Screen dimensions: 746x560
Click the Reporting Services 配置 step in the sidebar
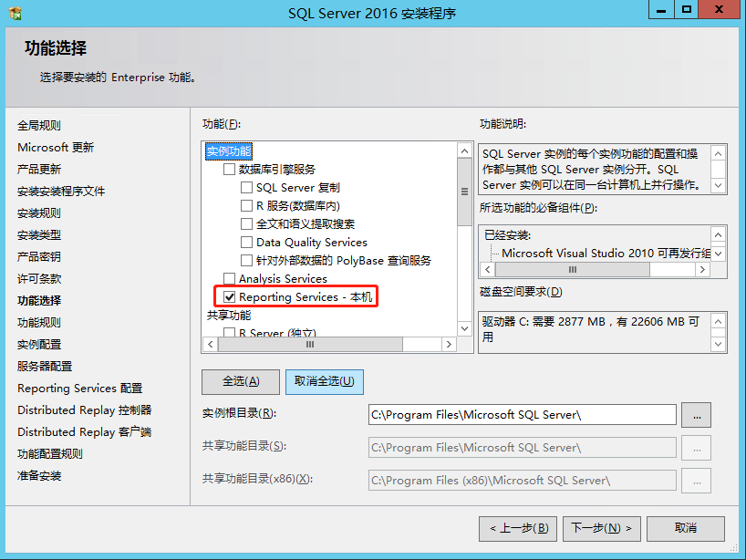[x=80, y=389]
